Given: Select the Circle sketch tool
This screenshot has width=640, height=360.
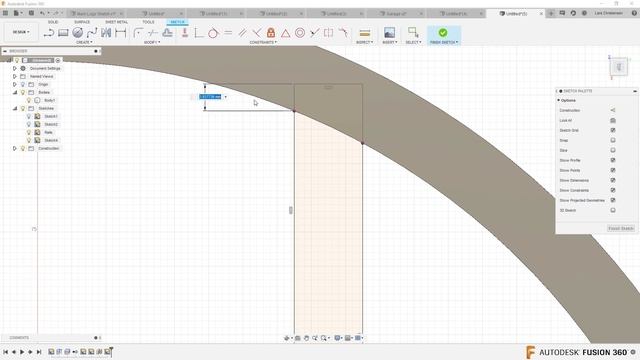Looking at the screenshot, I should pyautogui.click(x=78, y=33).
